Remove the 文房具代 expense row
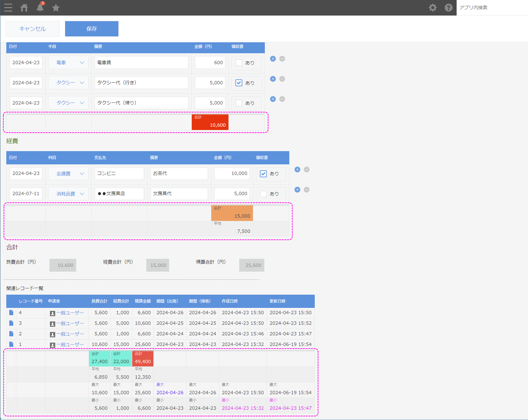Image resolution: width=528 pixels, height=420 pixels. [x=306, y=190]
